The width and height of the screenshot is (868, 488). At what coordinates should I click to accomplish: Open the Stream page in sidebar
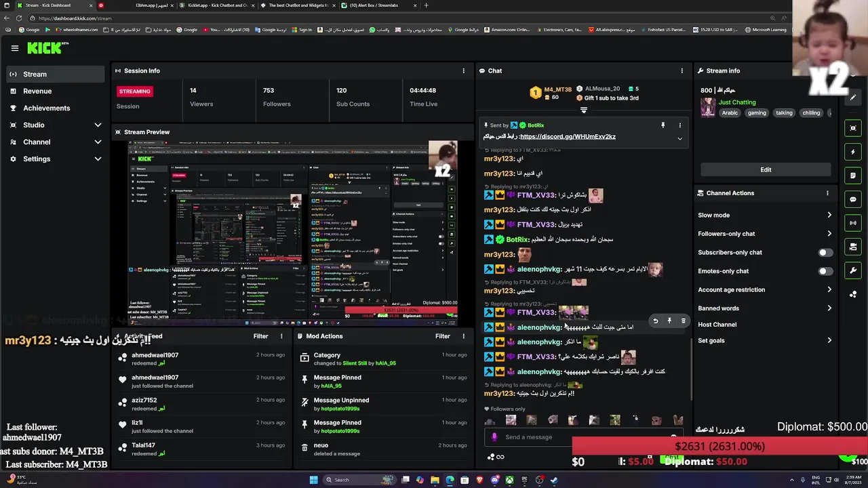[56, 74]
